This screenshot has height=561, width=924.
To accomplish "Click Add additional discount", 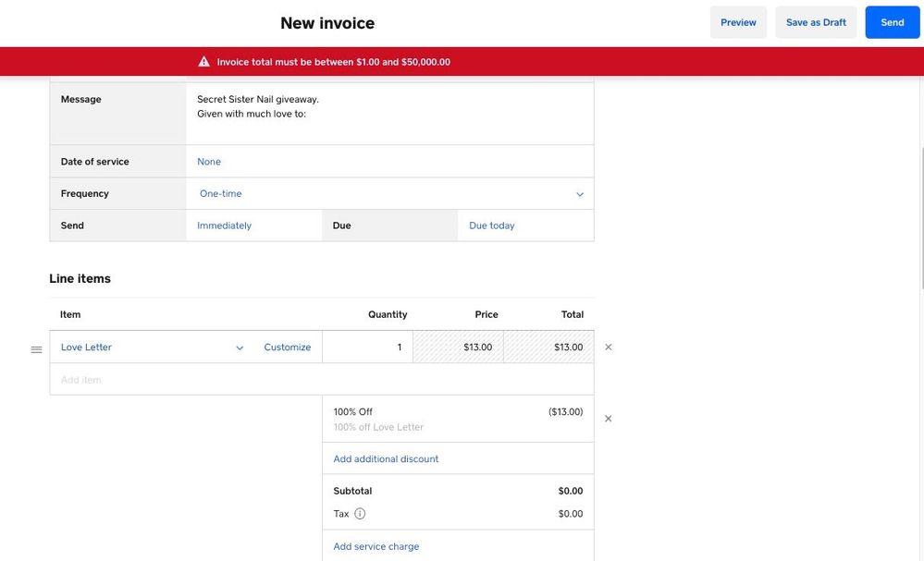I will (x=386, y=458).
